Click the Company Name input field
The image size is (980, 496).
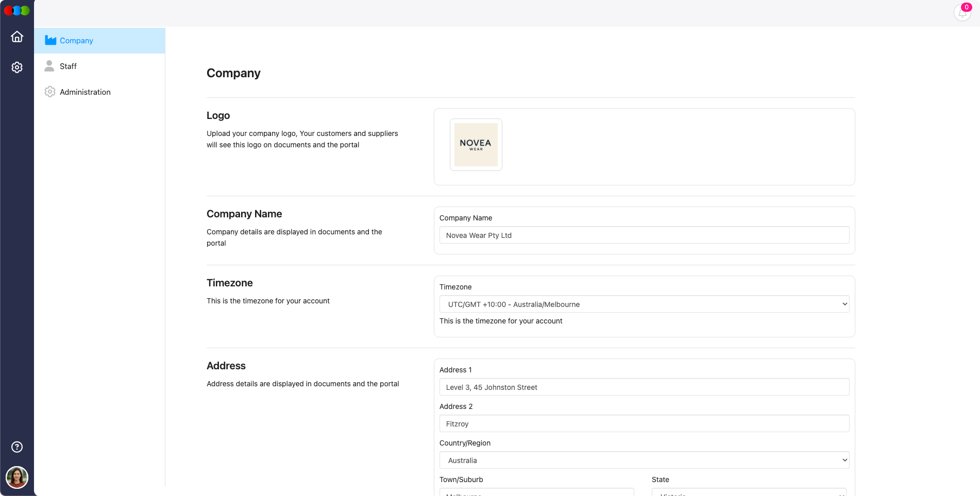tap(644, 235)
